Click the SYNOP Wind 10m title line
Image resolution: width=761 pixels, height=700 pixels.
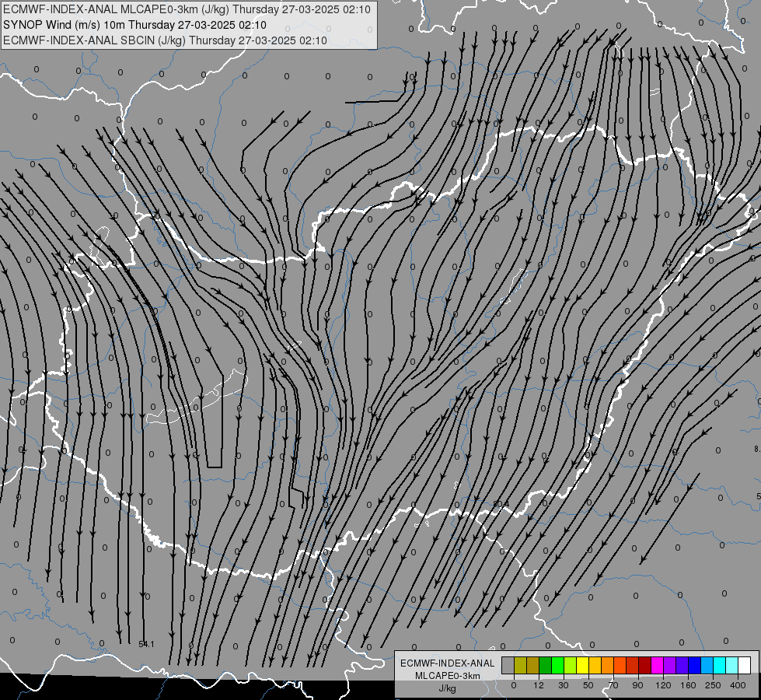pyautogui.click(x=134, y=25)
